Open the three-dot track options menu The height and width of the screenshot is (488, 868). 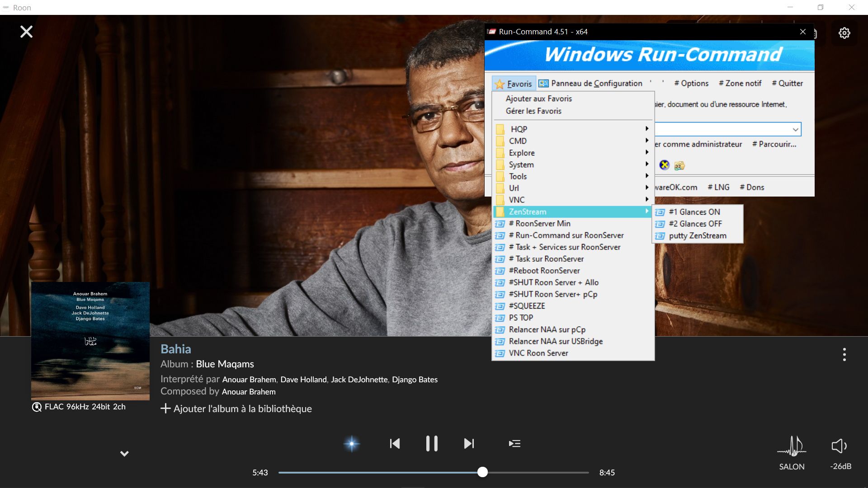click(844, 354)
